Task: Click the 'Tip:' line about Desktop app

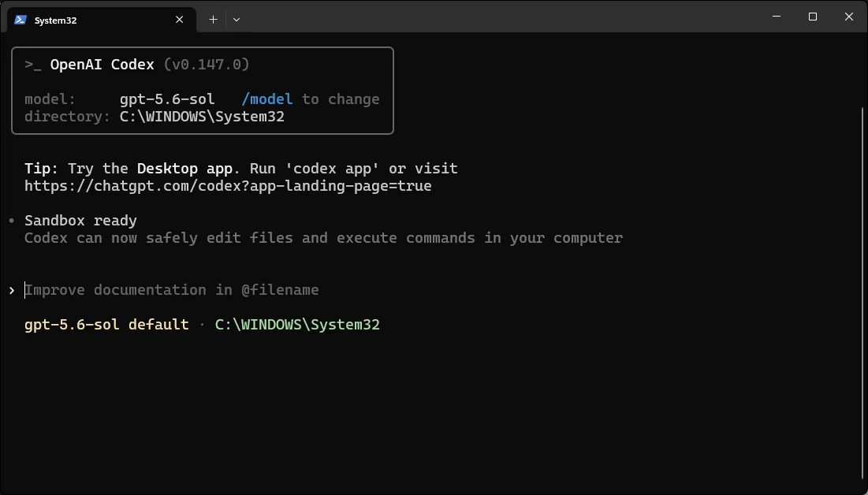Action: (240, 169)
